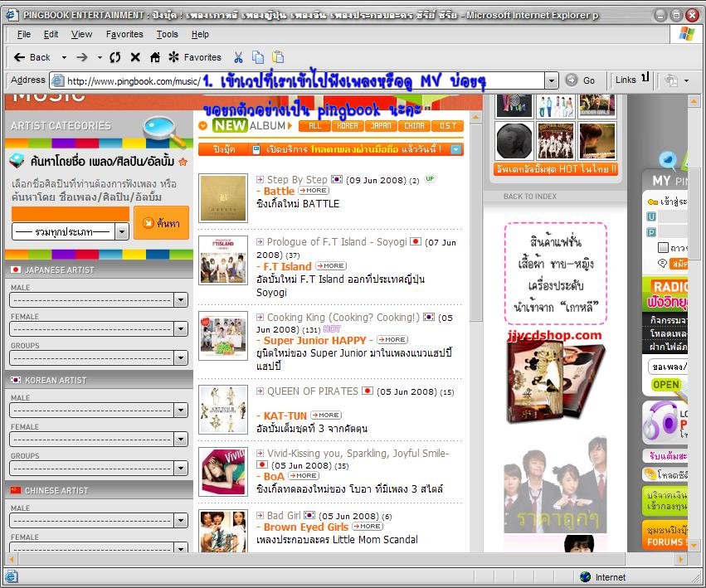Open the KAT-TUN artist link
Image resolution: width=706 pixels, height=588 pixels.
pyautogui.click(x=285, y=415)
